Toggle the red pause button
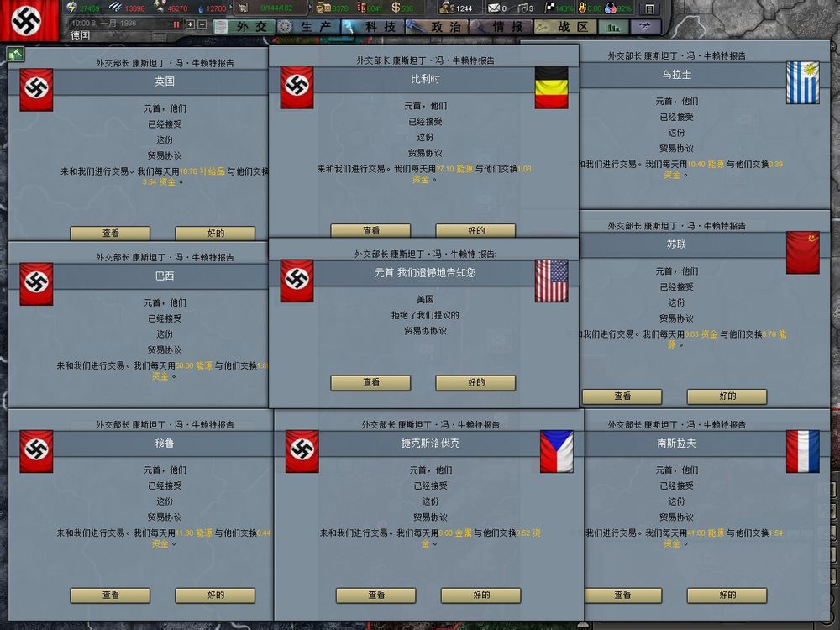The height and width of the screenshot is (630, 840). coord(176,24)
